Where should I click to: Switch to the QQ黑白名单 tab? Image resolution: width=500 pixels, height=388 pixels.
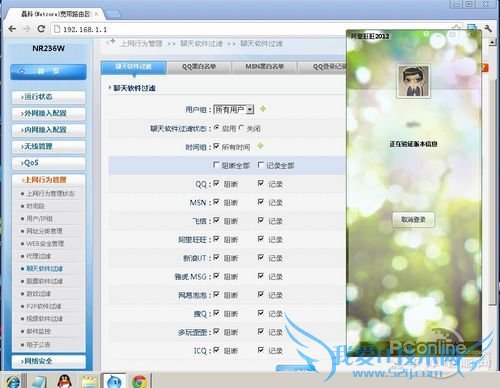pyautogui.click(x=199, y=67)
